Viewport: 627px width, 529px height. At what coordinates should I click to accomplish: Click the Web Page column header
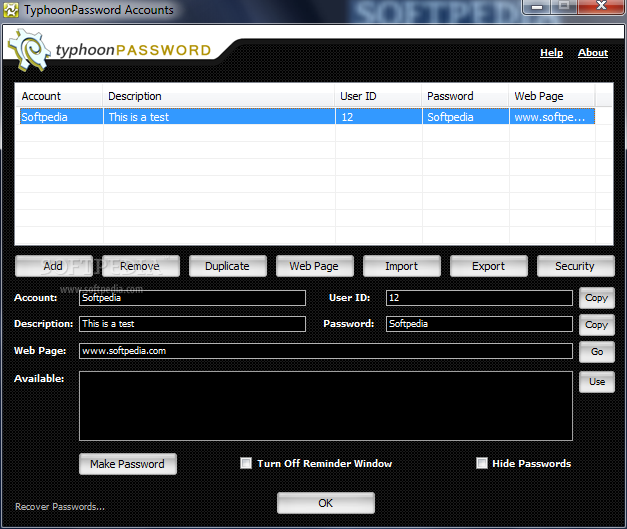[x=552, y=96]
